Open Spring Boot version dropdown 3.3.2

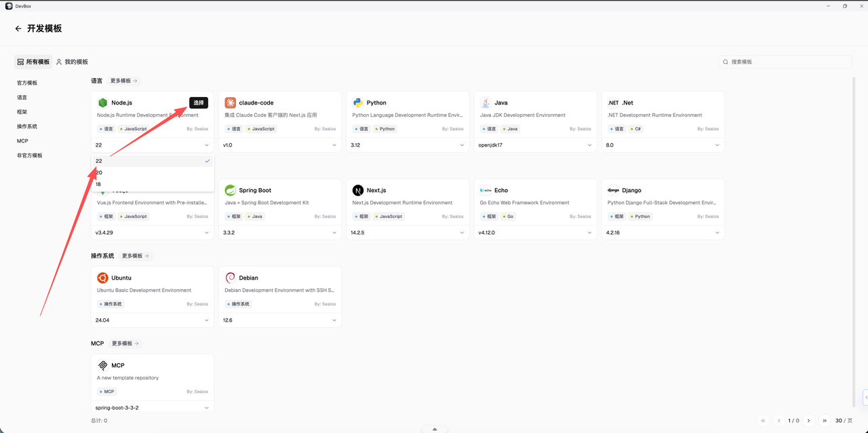pos(280,233)
